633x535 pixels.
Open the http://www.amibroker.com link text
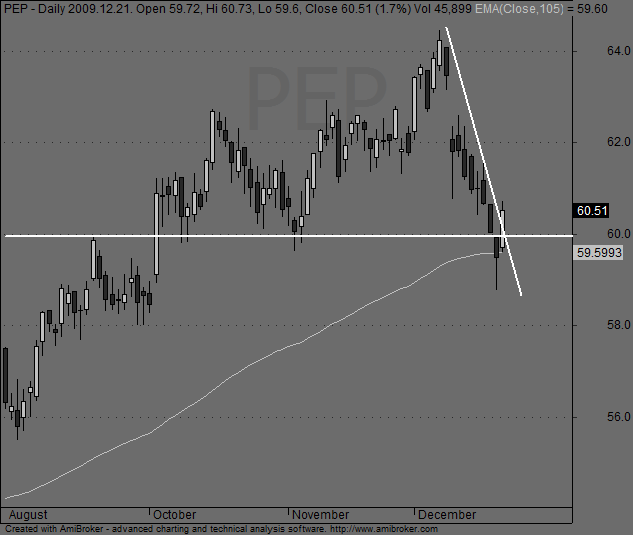coord(384,529)
